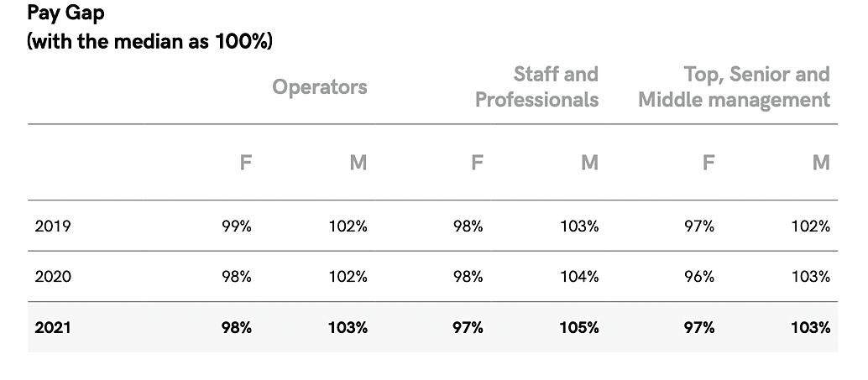Select Top, Senior and Middle management header
Screen dimensions: 868x380
[734, 87]
